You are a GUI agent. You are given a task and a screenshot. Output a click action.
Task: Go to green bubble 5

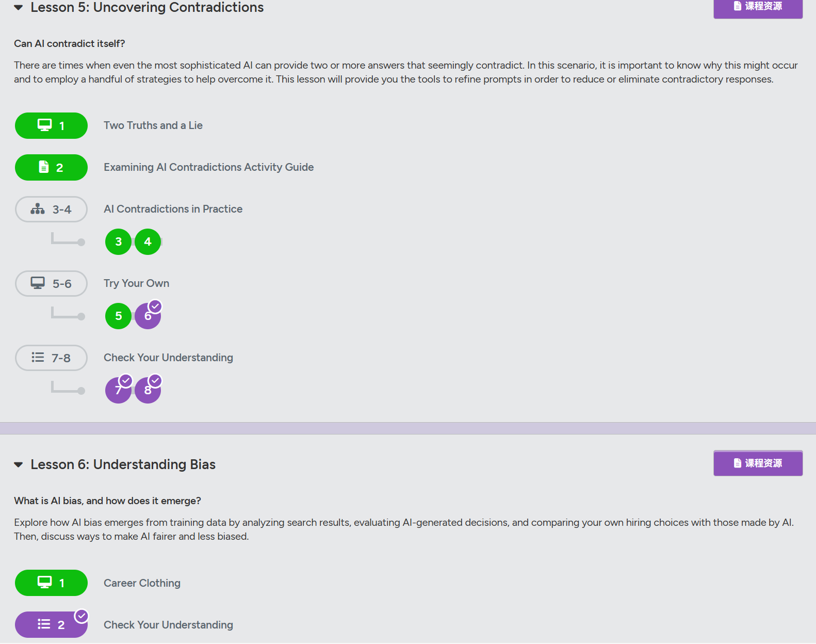pos(119,316)
